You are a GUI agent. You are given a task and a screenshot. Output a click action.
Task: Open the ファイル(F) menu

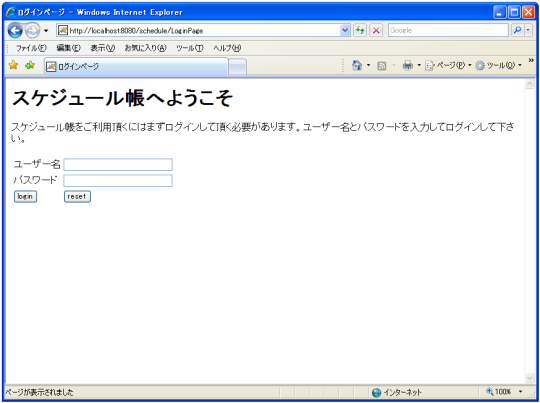[31, 48]
